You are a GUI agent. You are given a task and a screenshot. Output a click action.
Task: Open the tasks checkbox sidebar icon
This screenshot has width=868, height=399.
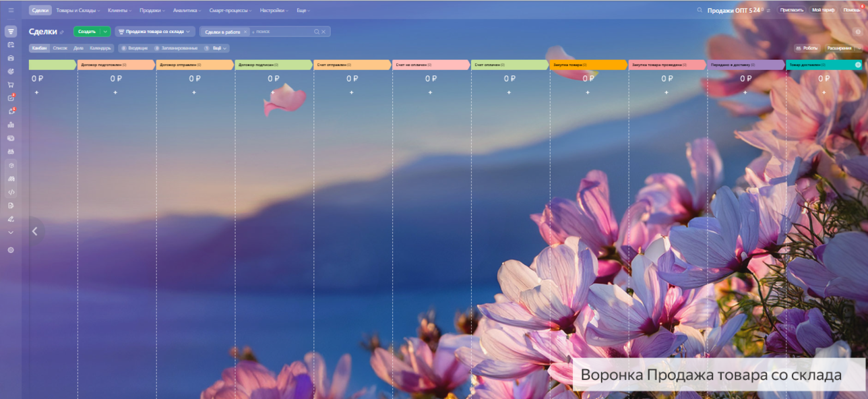pos(11,98)
